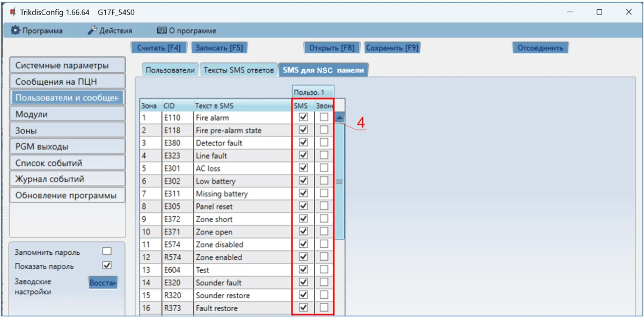Open the Тексты SMS ответов tab
Image resolution: width=644 pixels, height=318 pixels.
click(238, 70)
